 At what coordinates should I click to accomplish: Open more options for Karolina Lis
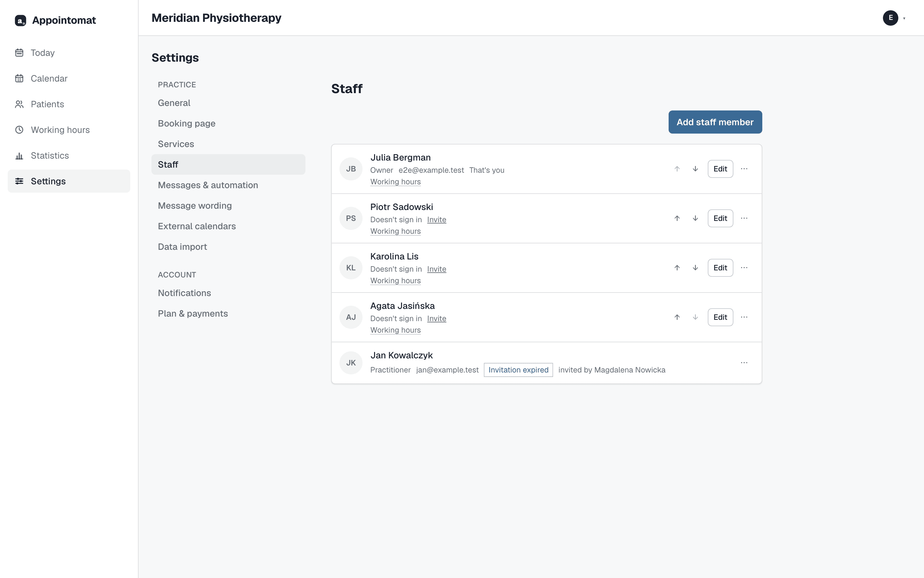click(744, 267)
